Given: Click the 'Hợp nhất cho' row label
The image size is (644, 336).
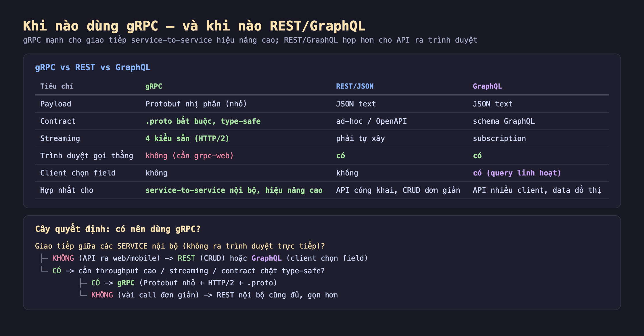Looking at the screenshot, I should coord(67,190).
